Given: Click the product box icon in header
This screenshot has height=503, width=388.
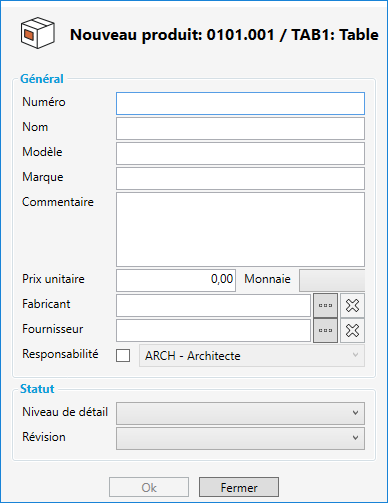Looking at the screenshot, I should pyautogui.click(x=38, y=33).
